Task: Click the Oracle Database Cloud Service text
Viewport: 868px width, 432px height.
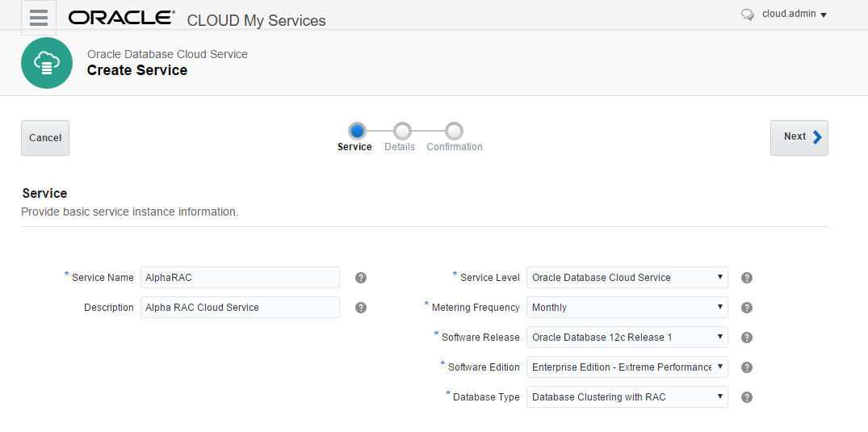Action: coord(167,54)
